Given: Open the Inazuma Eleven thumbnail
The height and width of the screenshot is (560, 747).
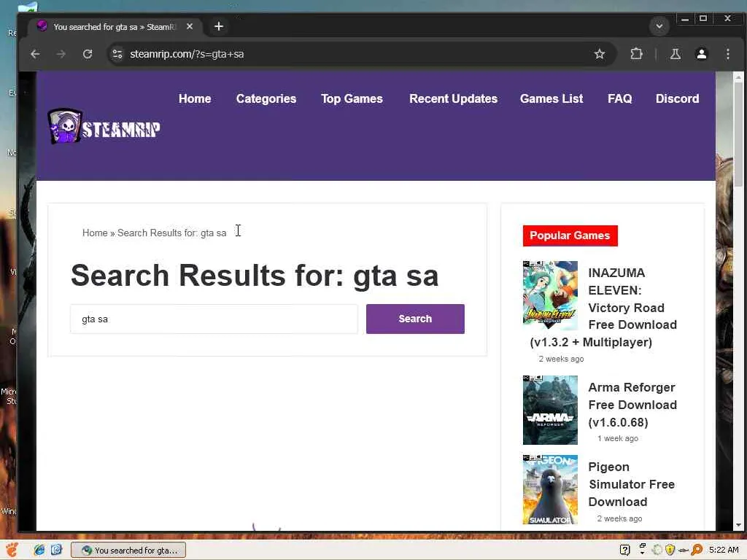Looking at the screenshot, I should point(550,295).
